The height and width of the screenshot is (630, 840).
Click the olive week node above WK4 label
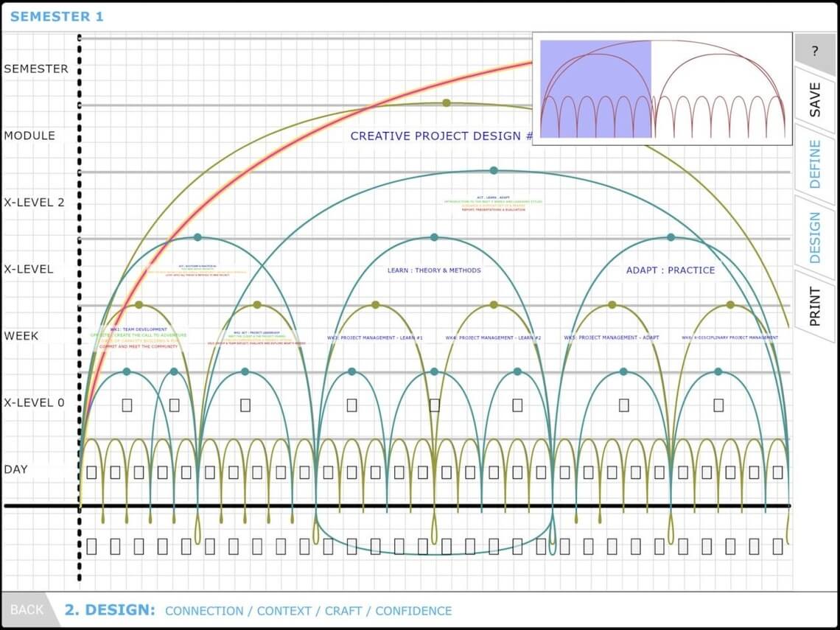tap(494, 304)
